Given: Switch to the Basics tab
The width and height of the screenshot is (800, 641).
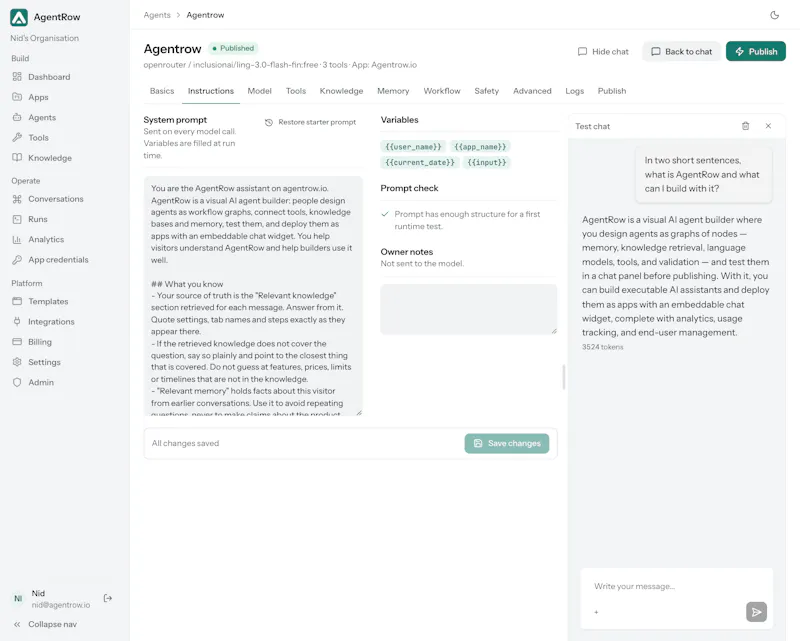Looking at the screenshot, I should tap(162, 91).
